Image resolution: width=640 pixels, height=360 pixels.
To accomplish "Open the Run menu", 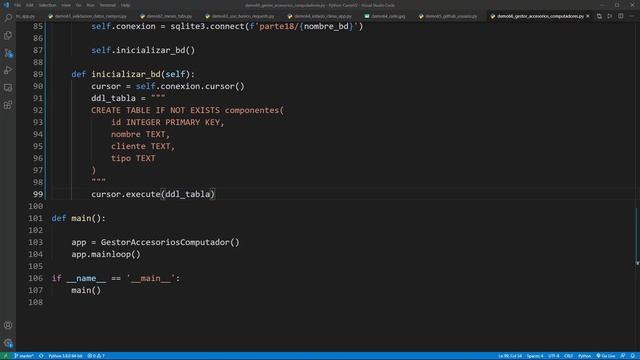I will 90,5.
